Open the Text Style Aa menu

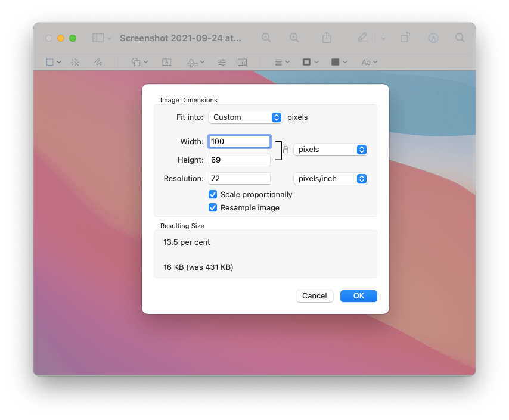pyautogui.click(x=368, y=62)
